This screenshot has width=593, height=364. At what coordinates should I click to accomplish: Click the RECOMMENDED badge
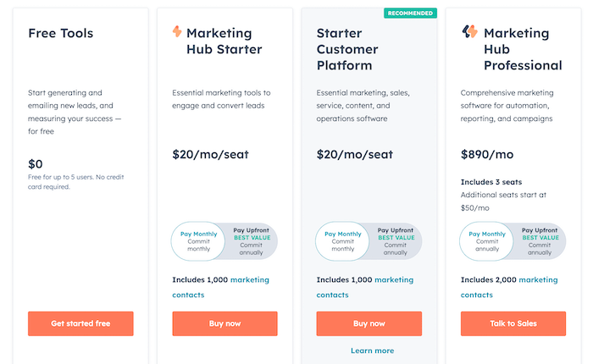410,14
